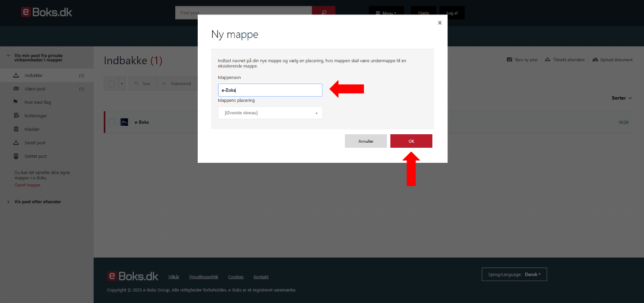Click the 16:39 timestamp on message row
644x303 pixels.
tap(623, 122)
